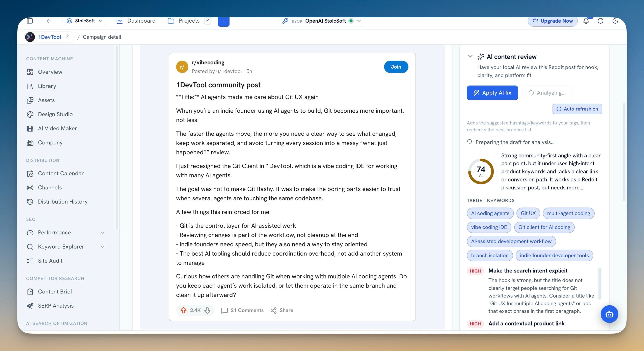
Task: Expand the Performance submenu
Action: (103, 233)
